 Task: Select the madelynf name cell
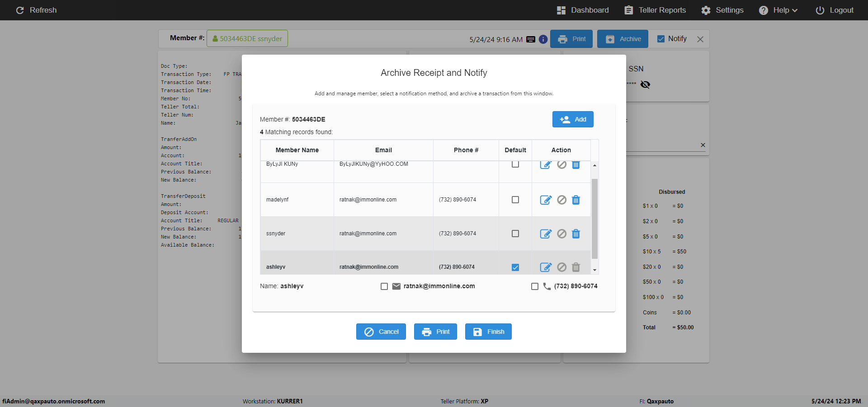point(297,200)
